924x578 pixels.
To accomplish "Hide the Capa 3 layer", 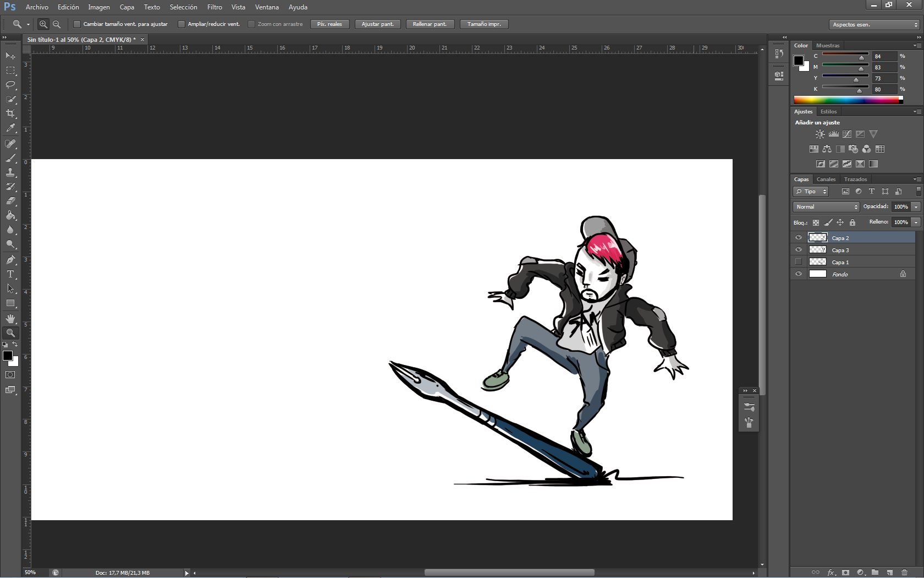I will click(x=799, y=250).
